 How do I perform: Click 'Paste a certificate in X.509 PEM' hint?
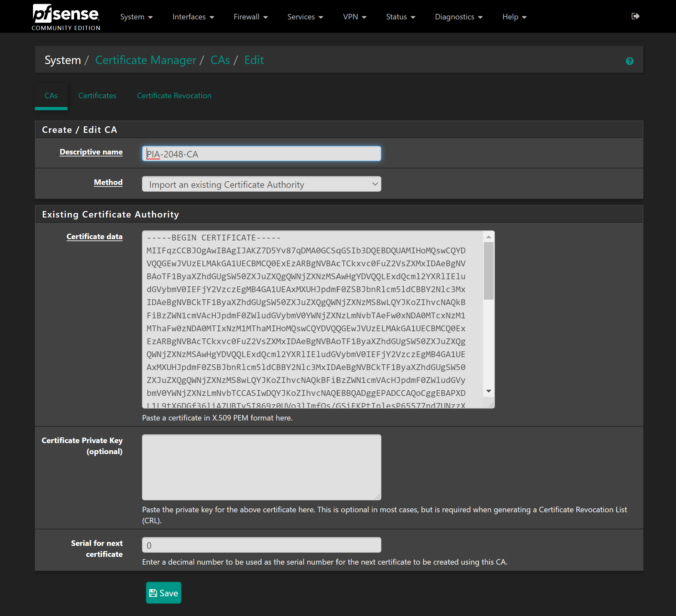[217, 418]
